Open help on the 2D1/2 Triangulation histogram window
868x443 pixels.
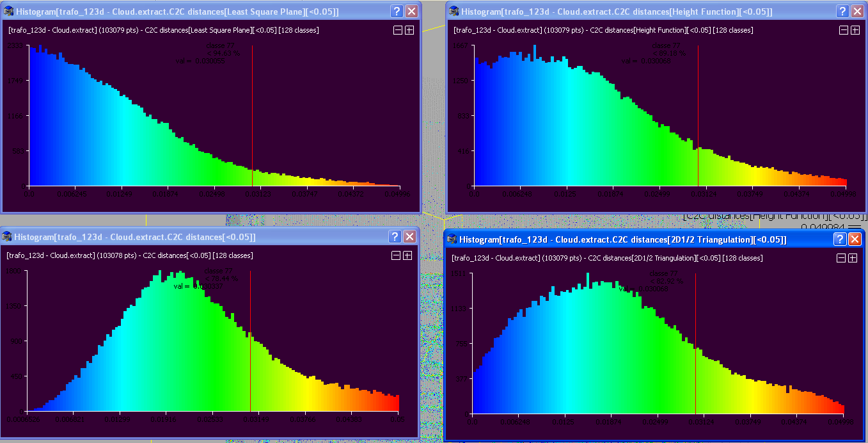click(x=839, y=239)
